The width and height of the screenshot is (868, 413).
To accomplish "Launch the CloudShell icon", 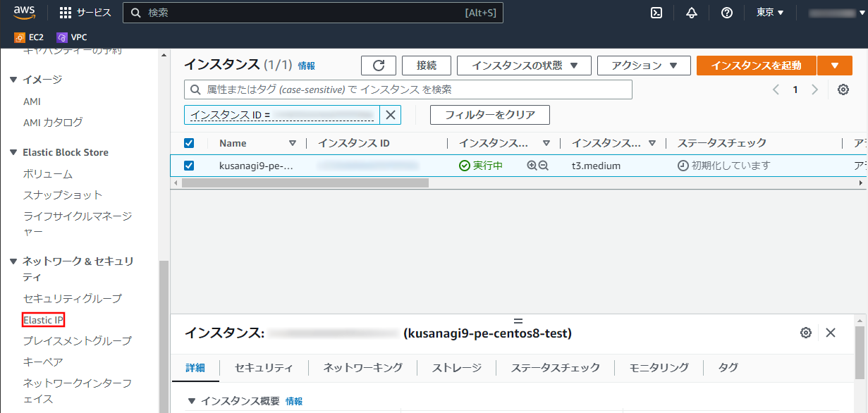I will point(656,13).
